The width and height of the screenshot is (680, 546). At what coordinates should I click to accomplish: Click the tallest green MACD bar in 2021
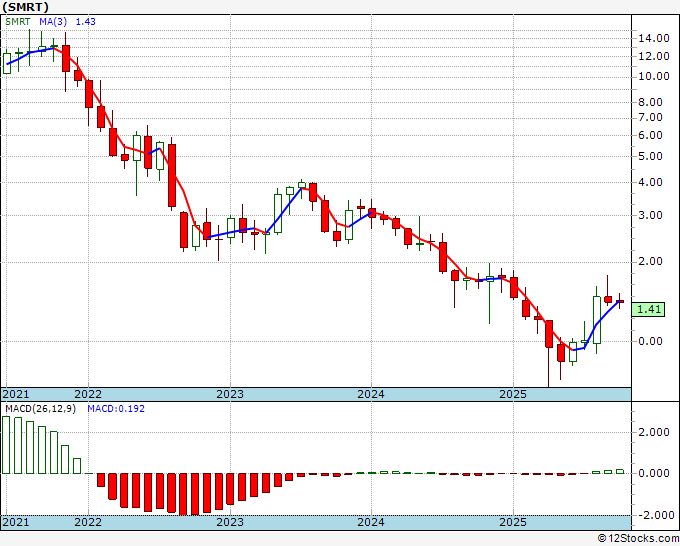(6, 445)
